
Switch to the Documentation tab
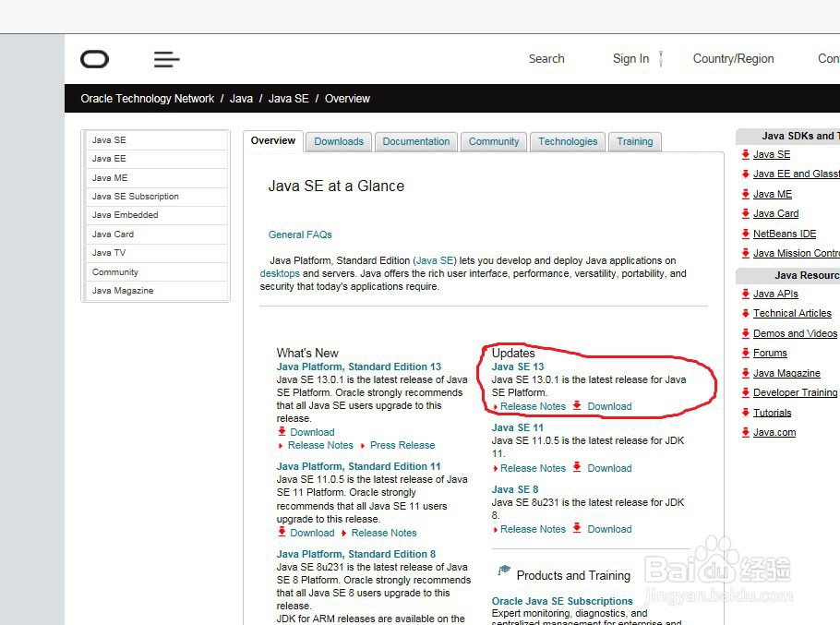pyautogui.click(x=416, y=141)
